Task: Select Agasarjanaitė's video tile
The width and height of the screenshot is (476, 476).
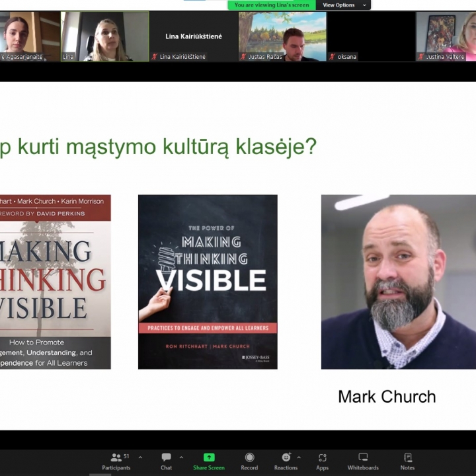Action: [x=30, y=36]
